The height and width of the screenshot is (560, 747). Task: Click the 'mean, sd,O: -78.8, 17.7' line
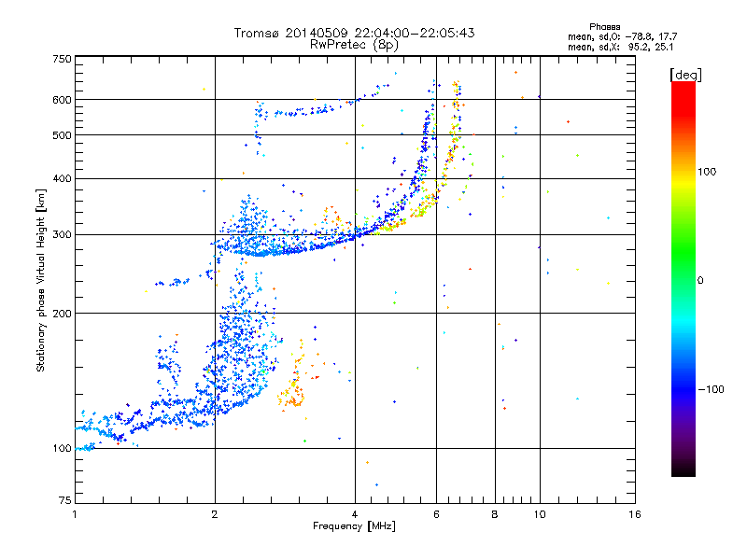tap(622, 36)
